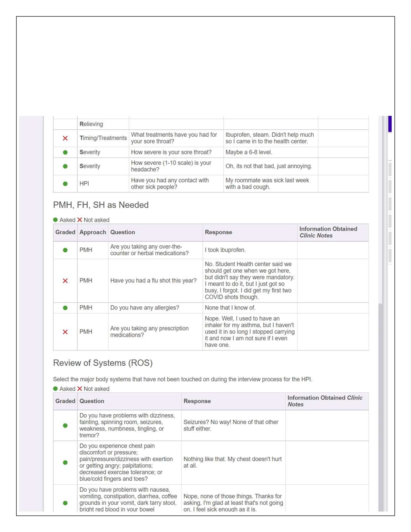
Task: Select the 'PMH, FH, SH as Needed' heading
Action: 101,205
